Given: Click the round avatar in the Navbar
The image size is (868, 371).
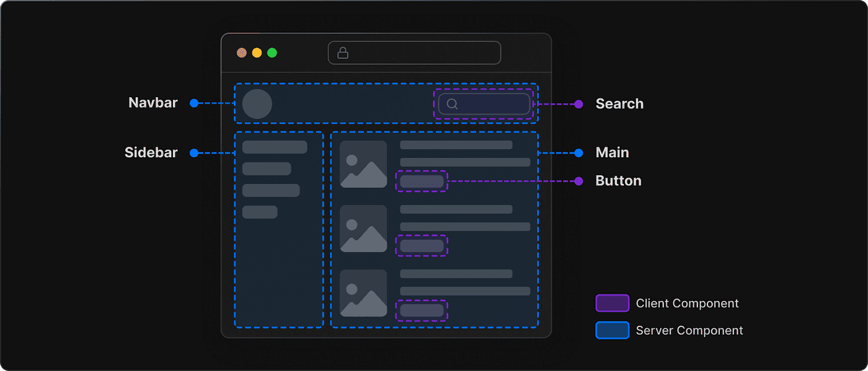Looking at the screenshot, I should (257, 104).
